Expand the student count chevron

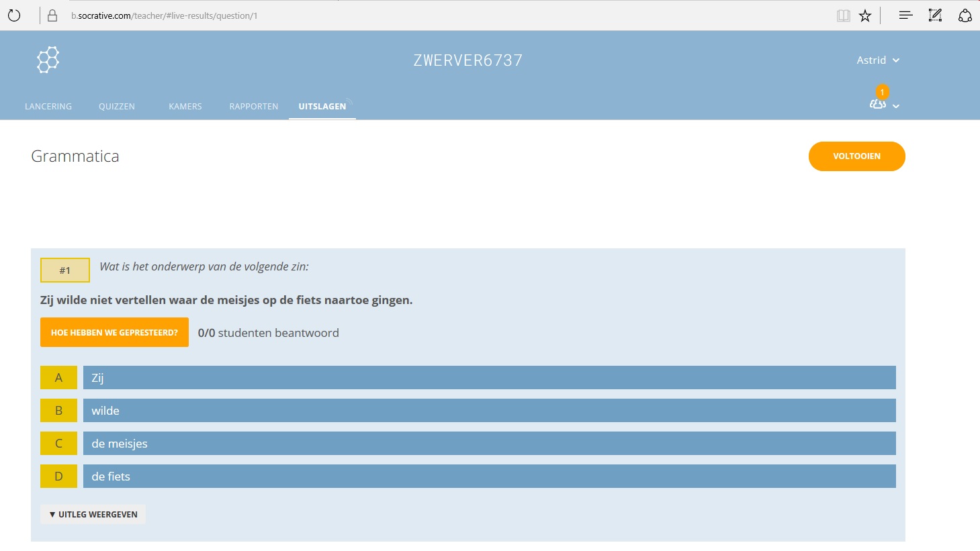tap(896, 106)
